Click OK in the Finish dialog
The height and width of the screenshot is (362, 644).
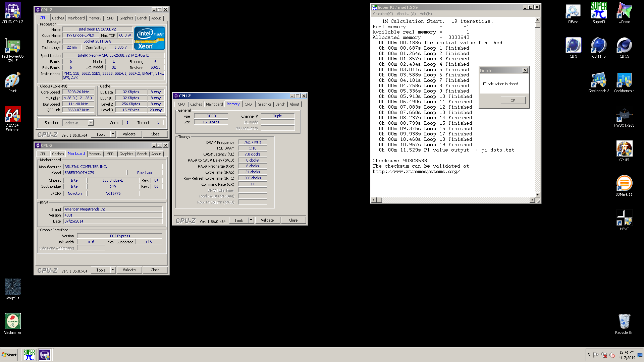point(513,100)
